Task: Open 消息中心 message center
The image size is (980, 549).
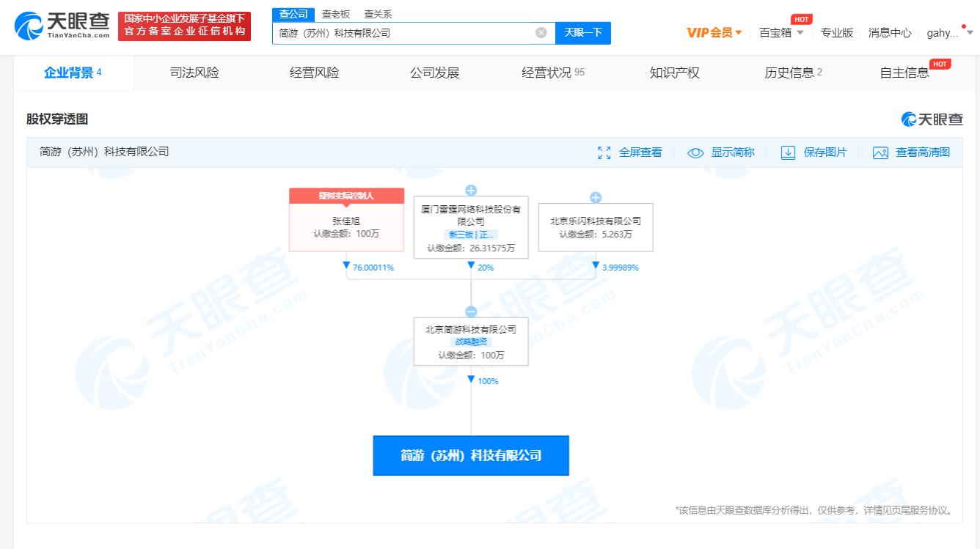Action: click(x=890, y=32)
